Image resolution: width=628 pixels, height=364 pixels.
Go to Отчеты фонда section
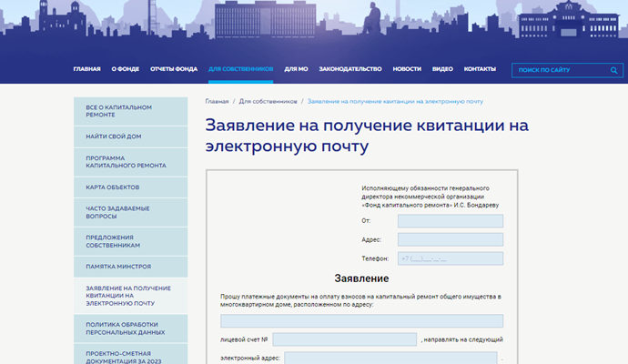point(173,69)
